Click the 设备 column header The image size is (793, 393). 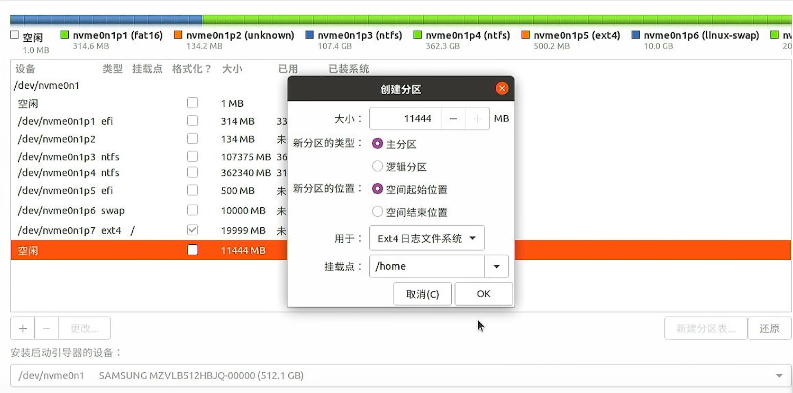click(25, 69)
